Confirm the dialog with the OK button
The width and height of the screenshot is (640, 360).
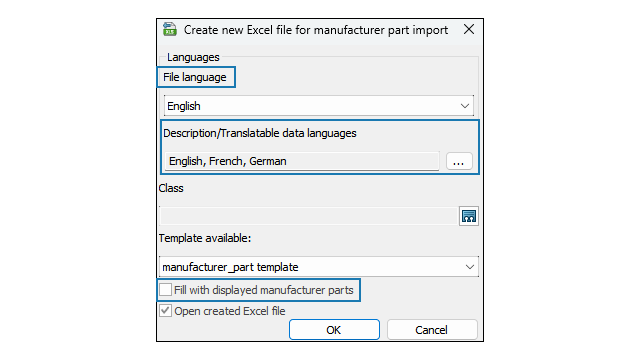[334, 330]
